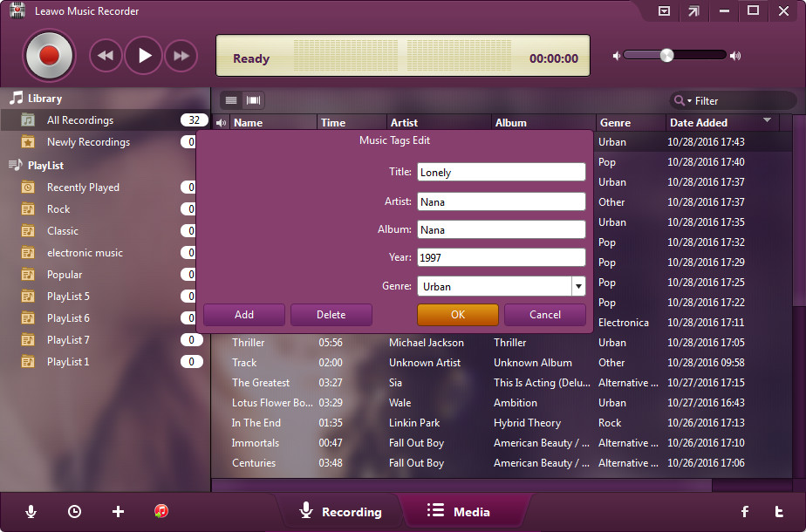Viewport: 806px width, 532px height.
Task: Switch to cover thumbnail view mode
Action: 253,100
